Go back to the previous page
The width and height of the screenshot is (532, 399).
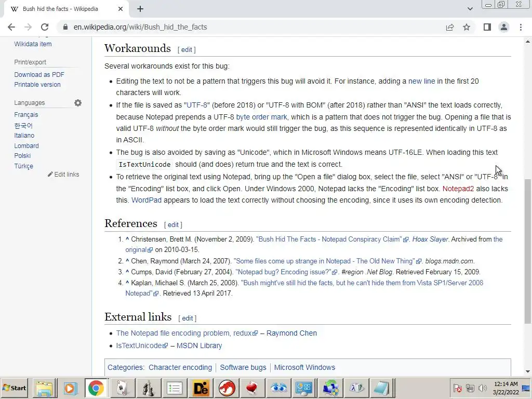(x=11, y=27)
